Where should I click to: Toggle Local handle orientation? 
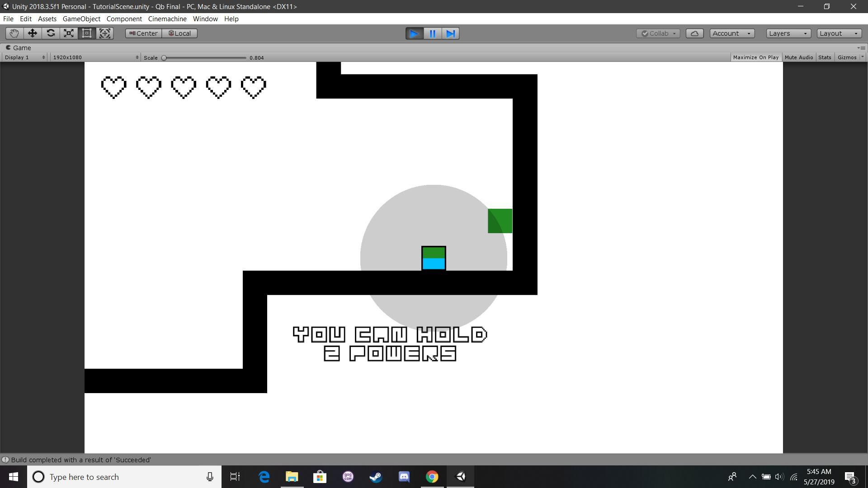point(179,33)
